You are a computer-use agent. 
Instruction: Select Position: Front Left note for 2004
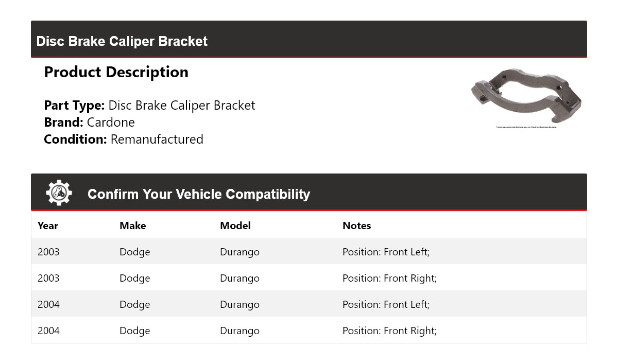pyautogui.click(x=386, y=304)
